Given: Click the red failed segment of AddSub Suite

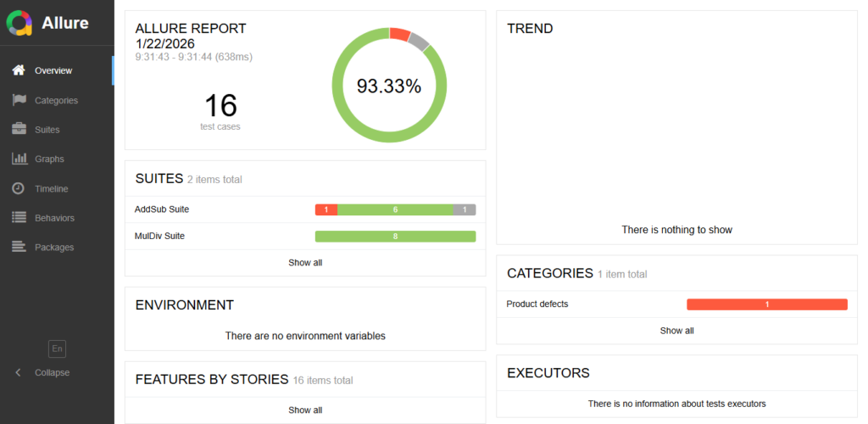Looking at the screenshot, I should point(326,209).
